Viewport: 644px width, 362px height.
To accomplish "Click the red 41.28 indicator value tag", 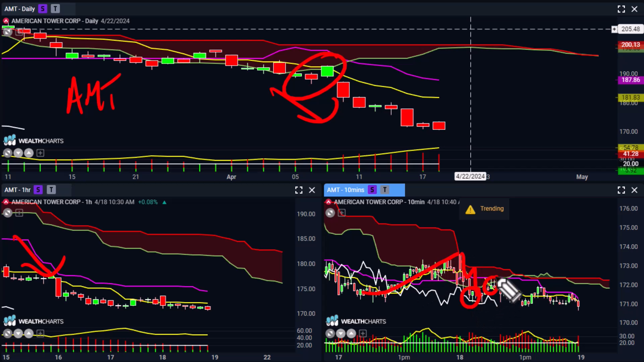I will [x=631, y=154].
